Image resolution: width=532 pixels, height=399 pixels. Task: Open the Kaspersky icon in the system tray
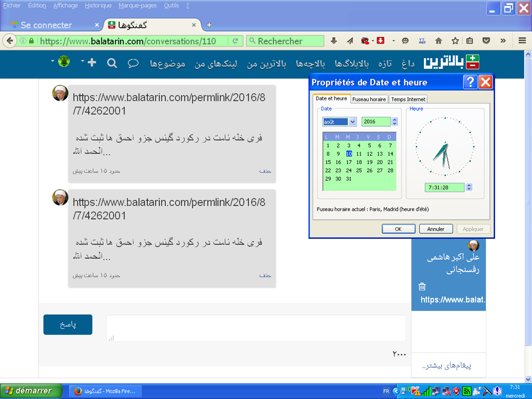click(x=415, y=391)
